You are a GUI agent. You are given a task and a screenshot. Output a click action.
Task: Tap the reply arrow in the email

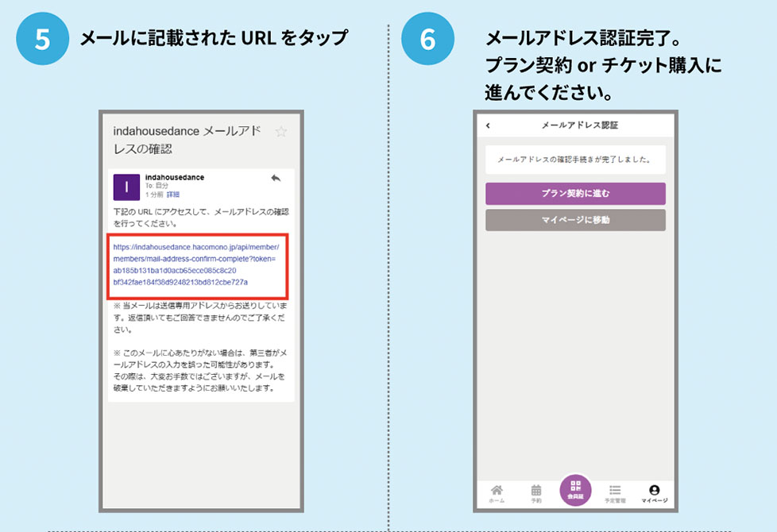click(276, 179)
